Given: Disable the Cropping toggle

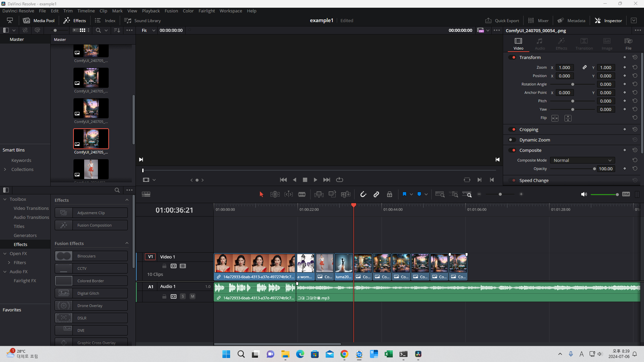Looking at the screenshot, I should coord(512,130).
